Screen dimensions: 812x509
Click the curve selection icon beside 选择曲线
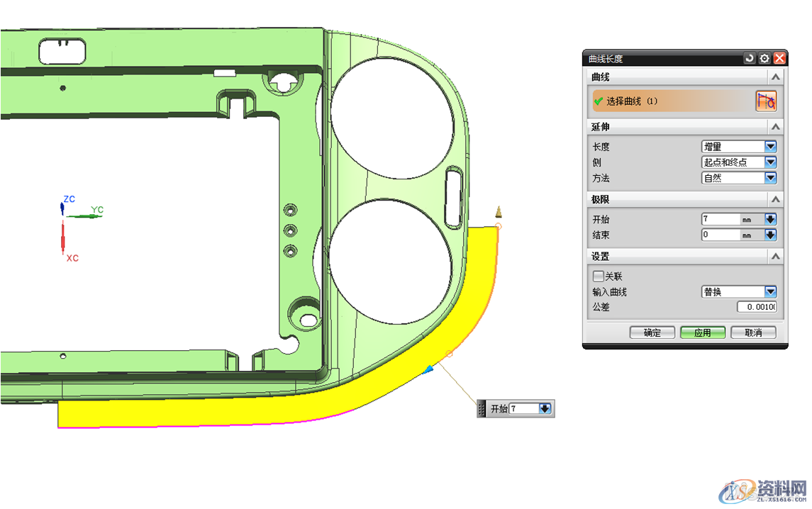766,101
